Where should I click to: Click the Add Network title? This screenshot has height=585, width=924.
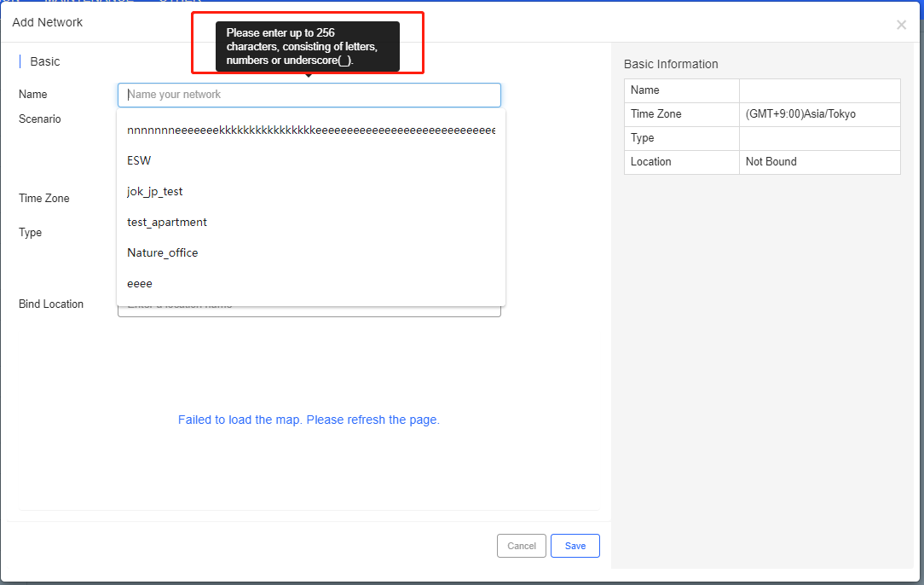coord(48,22)
